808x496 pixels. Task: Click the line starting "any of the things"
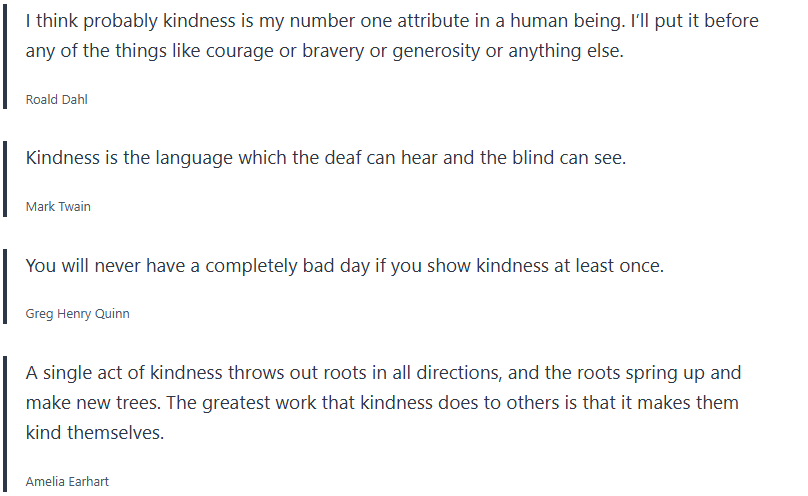coord(324,51)
